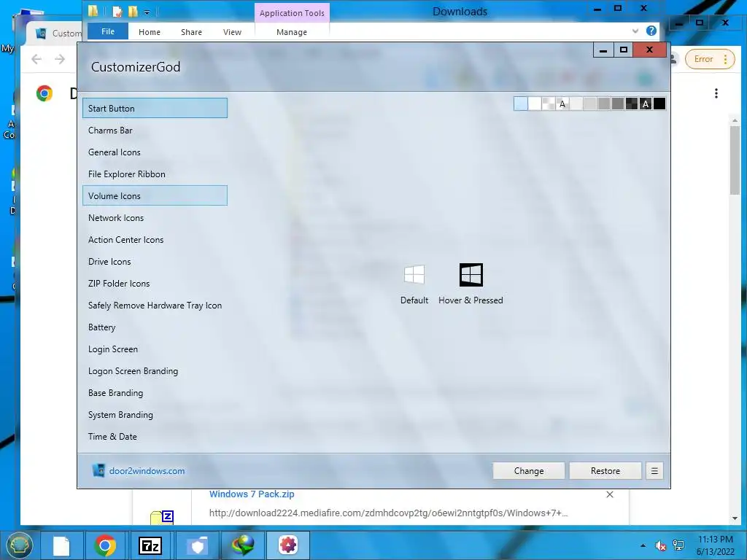Open Internet Download Manager from taskbar
The image size is (747, 560).
coord(242,545)
